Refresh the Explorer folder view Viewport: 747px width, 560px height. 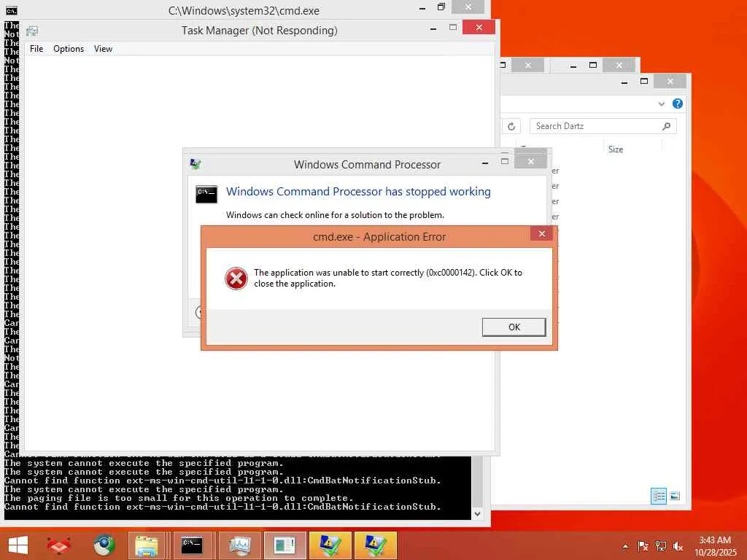coord(511,126)
